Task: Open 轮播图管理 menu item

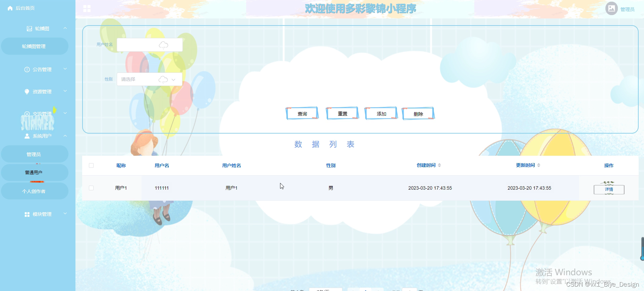Action: click(x=35, y=46)
